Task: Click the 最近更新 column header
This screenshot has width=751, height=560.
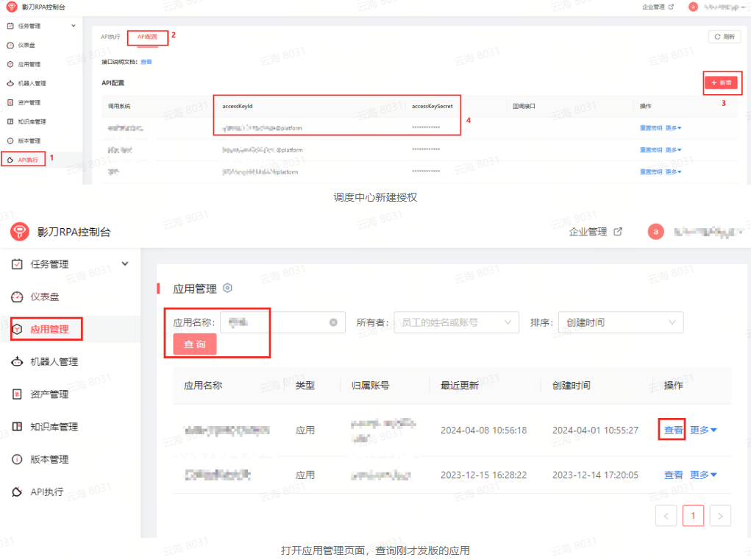Action: point(459,386)
